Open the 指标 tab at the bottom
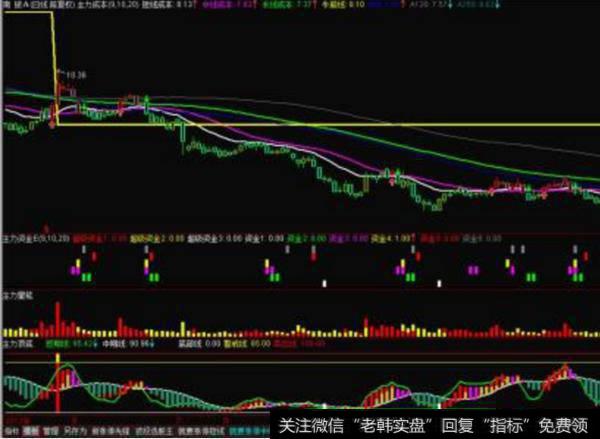The height and width of the screenshot is (439, 600). coord(9,433)
